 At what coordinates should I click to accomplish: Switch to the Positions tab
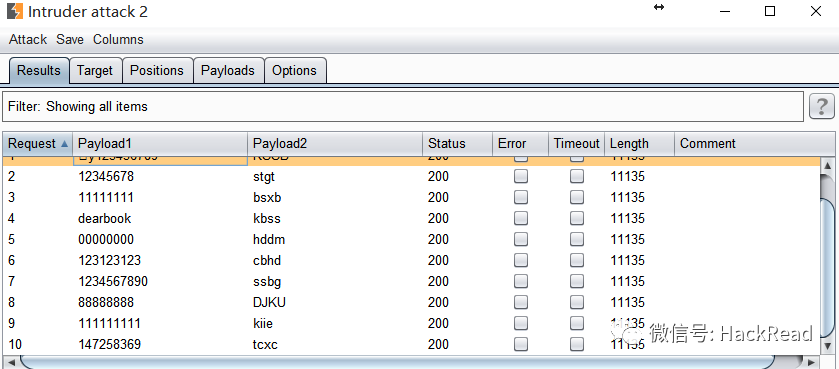pos(157,71)
